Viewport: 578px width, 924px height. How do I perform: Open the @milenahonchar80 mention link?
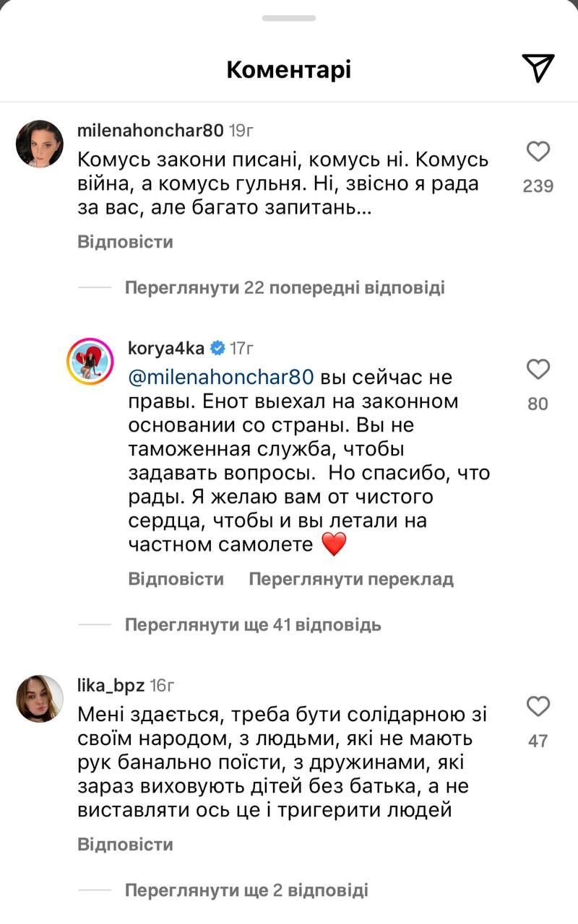(220, 377)
